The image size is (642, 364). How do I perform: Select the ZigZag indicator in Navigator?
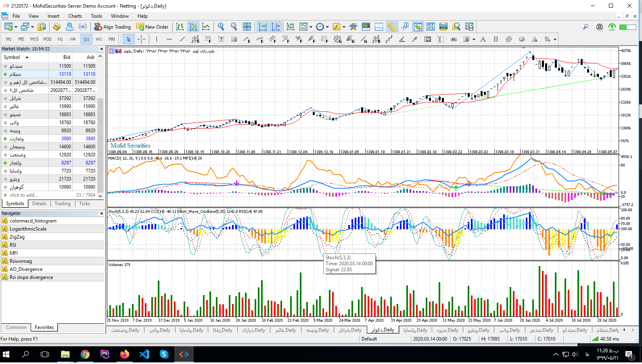coord(17,237)
